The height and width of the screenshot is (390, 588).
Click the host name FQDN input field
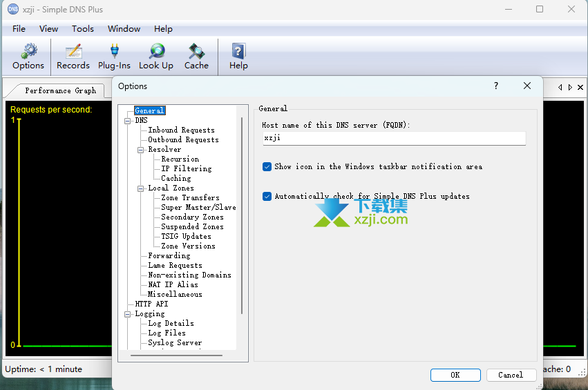[394, 138]
